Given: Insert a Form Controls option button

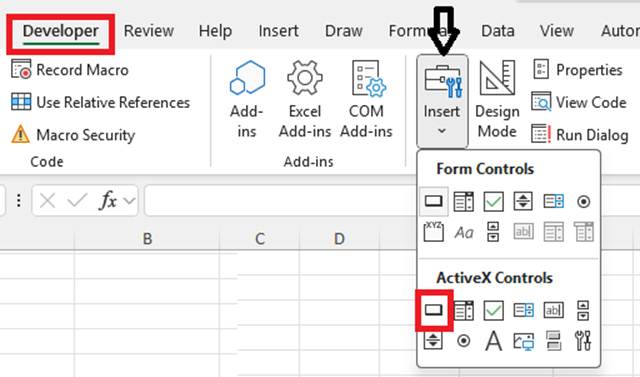Looking at the screenshot, I should [x=583, y=201].
